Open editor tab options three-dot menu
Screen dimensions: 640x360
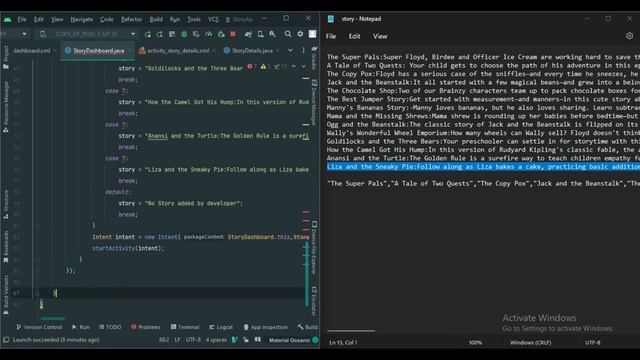(303, 51)
